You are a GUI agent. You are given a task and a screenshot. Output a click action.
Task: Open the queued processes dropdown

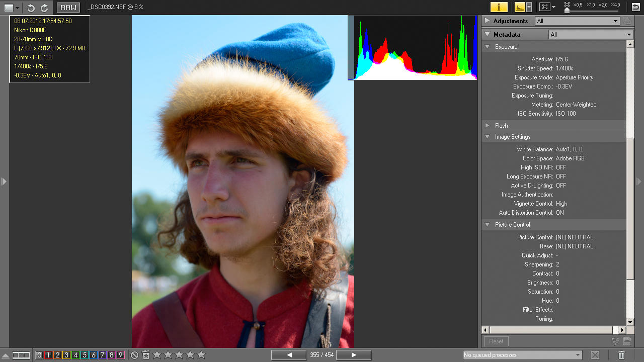522,355
